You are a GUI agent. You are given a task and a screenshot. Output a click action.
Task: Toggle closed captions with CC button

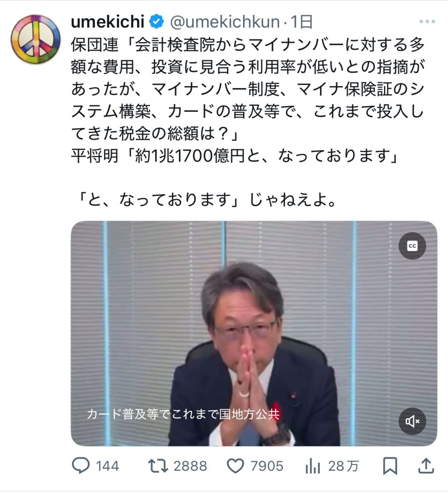[x=412, y=246]
